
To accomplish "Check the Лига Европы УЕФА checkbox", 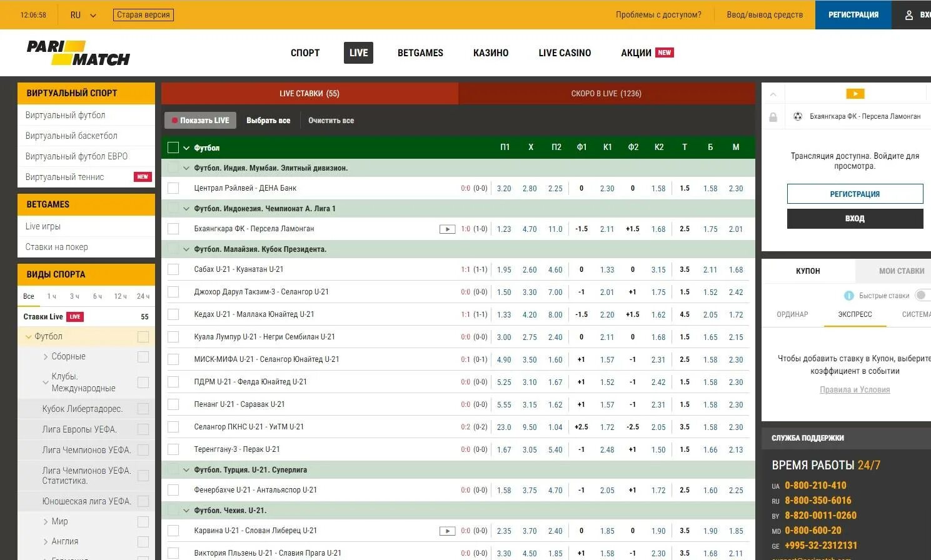I will pos(143,429).
